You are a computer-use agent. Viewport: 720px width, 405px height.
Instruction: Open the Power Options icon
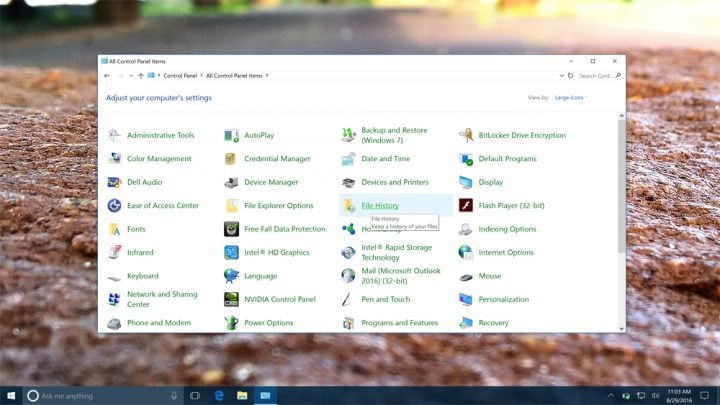tap(231, 323)
